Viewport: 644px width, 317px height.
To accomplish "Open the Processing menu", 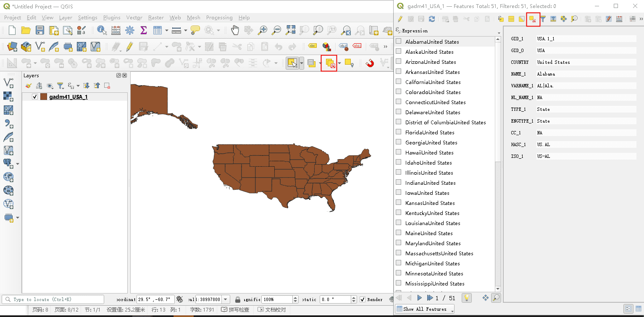I will (x=219, y=18).
